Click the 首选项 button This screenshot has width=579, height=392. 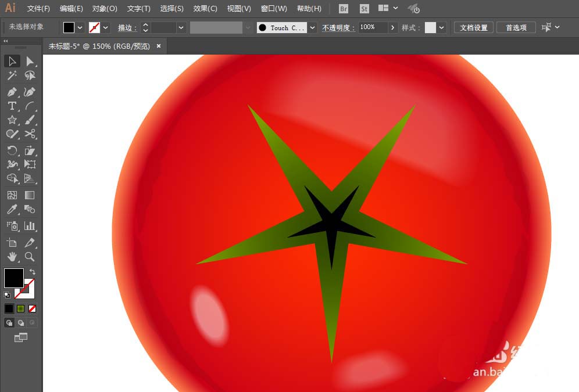pos(516,28)
